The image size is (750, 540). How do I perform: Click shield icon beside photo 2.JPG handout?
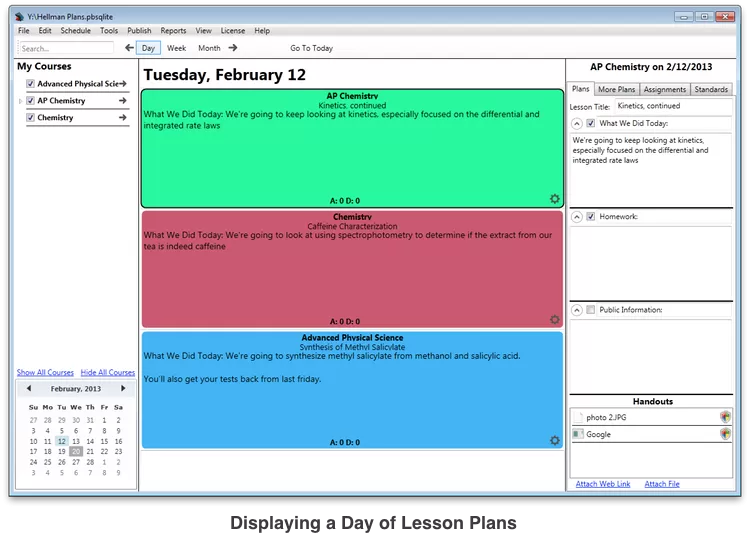click(x=725, y=417)
